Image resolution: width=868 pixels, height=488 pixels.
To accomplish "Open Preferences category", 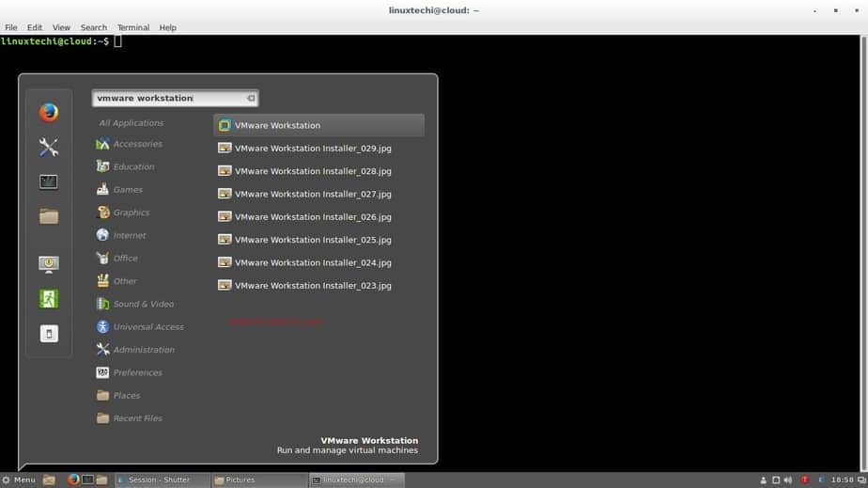I will tap(130, 372).
